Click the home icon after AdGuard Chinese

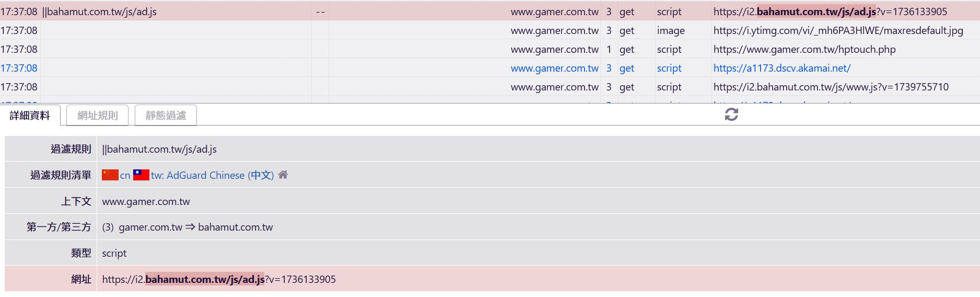(x=283, y=175)
